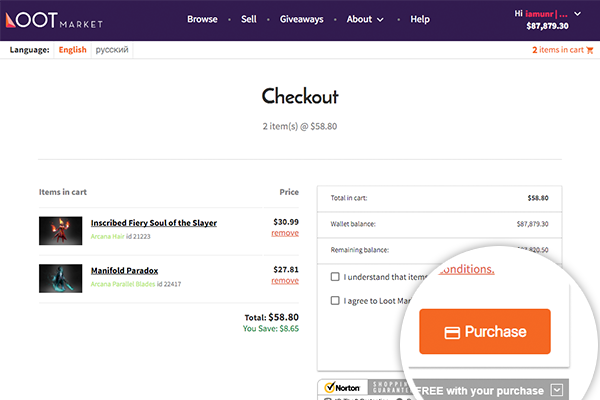Click the Loot Market logo
Screen dimensions: 600x400
tap(54, 20)
